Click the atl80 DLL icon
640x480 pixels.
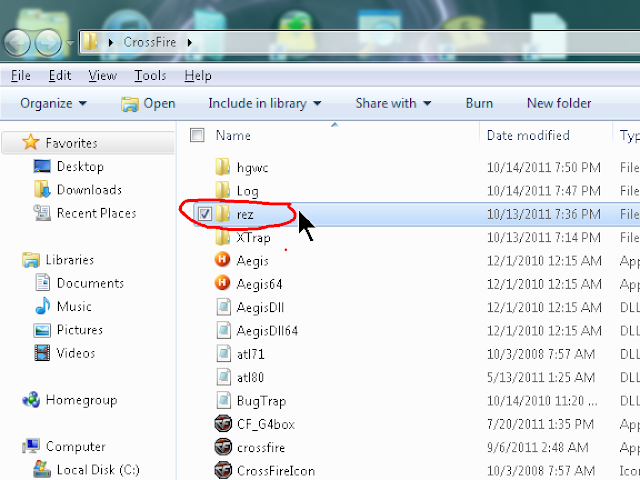(223, 377)
